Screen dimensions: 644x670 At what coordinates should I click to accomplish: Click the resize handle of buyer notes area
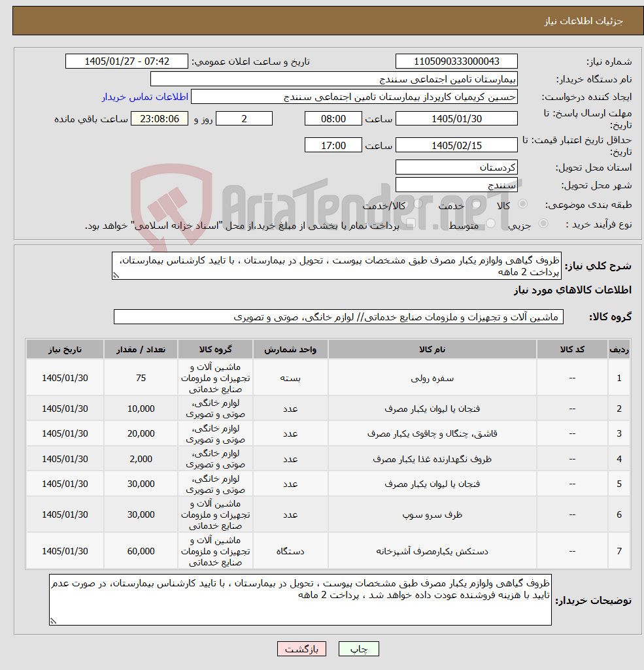click(53, 621)
